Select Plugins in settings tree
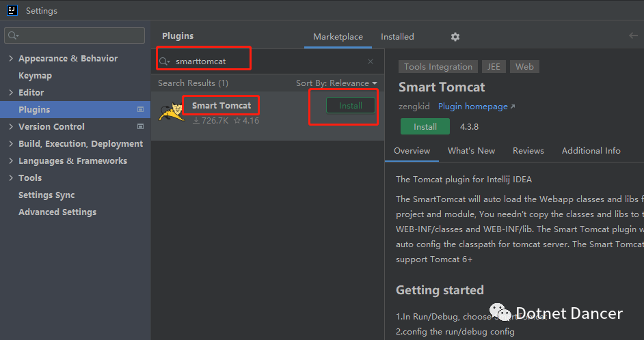 (76, 109)
